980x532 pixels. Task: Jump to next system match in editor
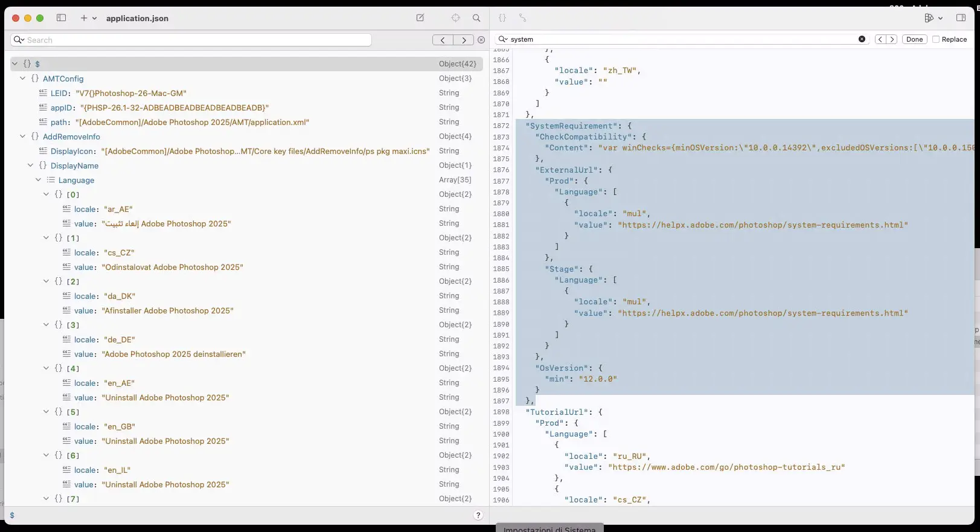click(x=892, y=39)
